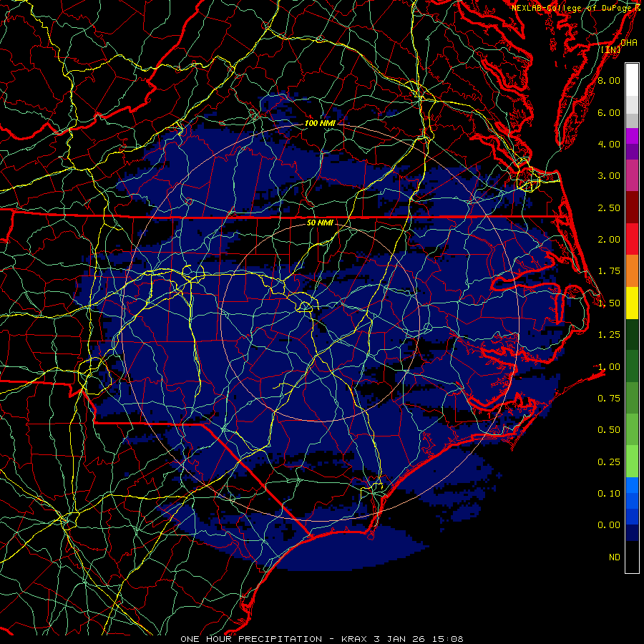
Task: Pick the pink legend swatch near 3.00
Action: 632,176
